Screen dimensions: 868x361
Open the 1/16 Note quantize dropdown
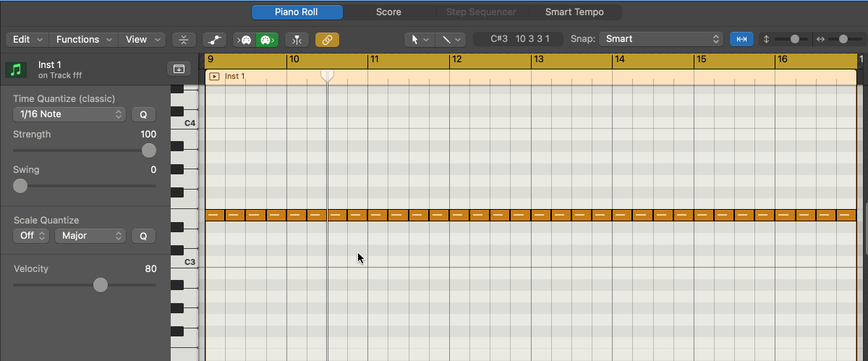69,114
